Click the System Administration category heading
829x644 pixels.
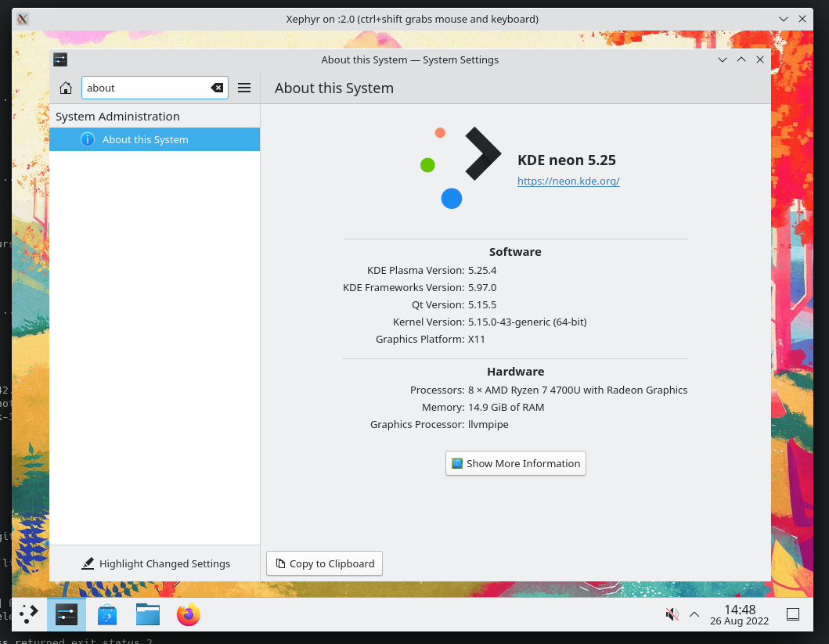coord(117,116)
